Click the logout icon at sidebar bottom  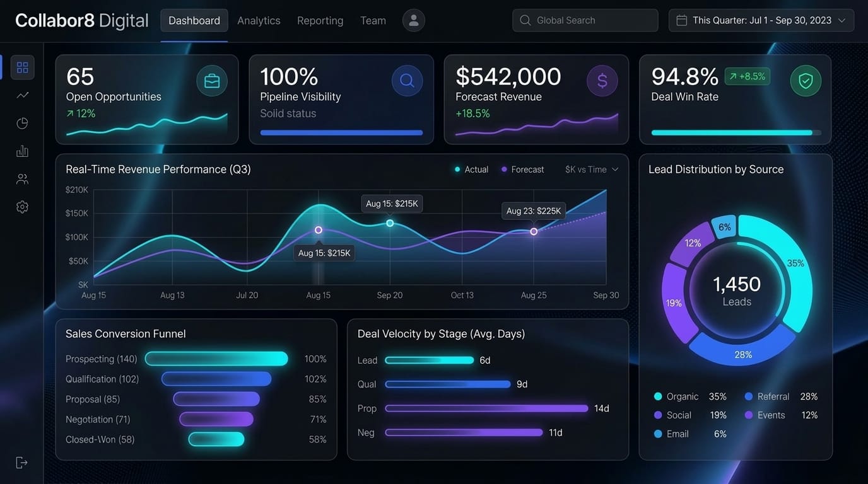click(22, 463)
